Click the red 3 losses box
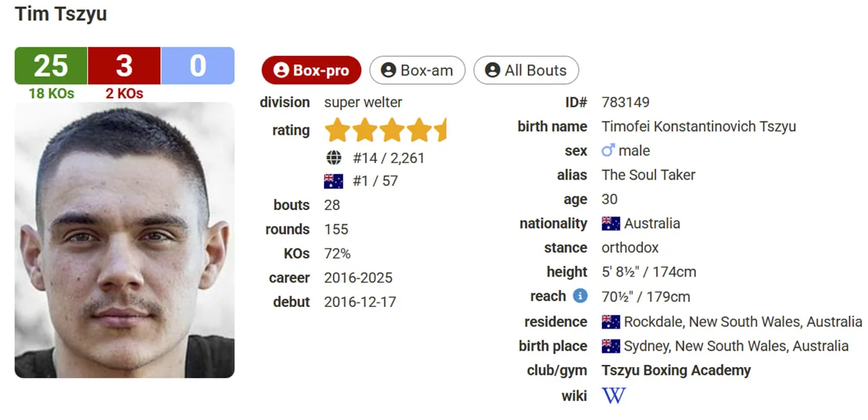 (124, 66)
